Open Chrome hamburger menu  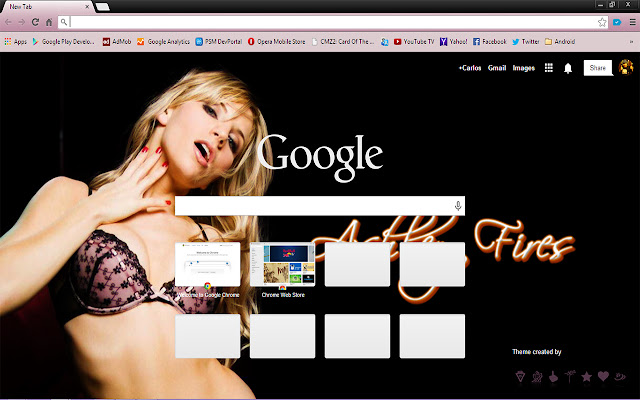[x=632, y=22]
